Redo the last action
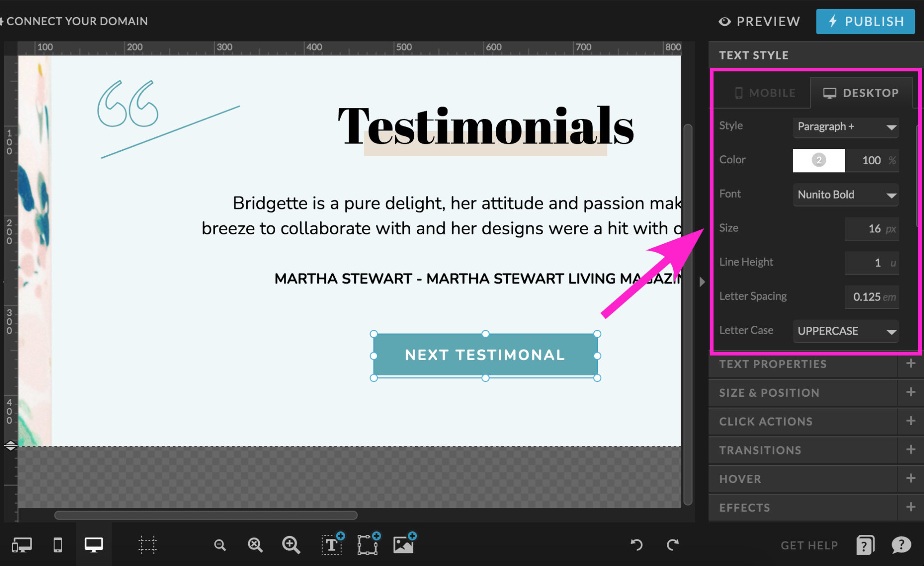Image resolution: width=924 pixels, height=566 pixels. click(673, 545)
